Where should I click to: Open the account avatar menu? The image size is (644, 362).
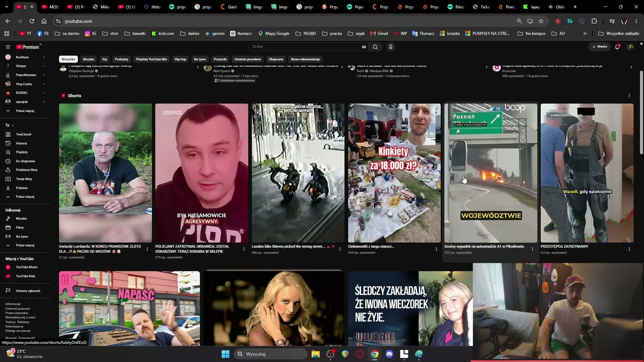(630, 47)
